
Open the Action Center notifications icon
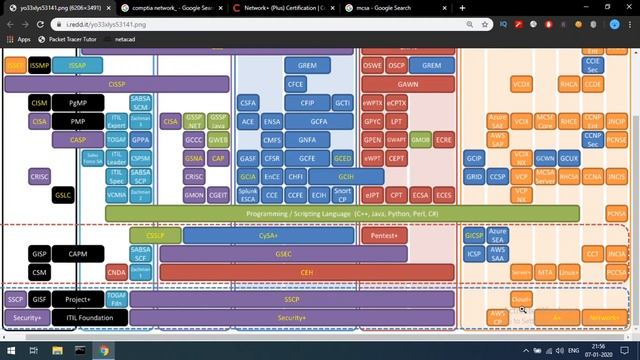pyautogui.click(x=624, y=350)
